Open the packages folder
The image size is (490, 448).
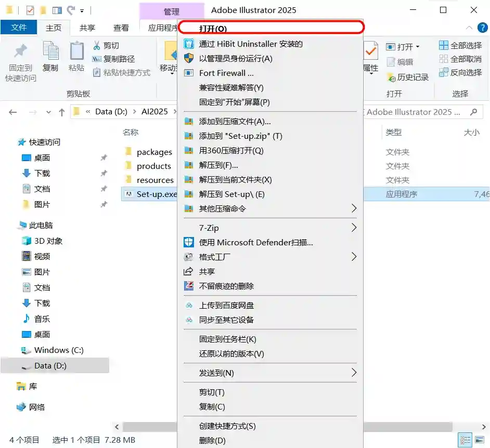(x=154, y=152)
